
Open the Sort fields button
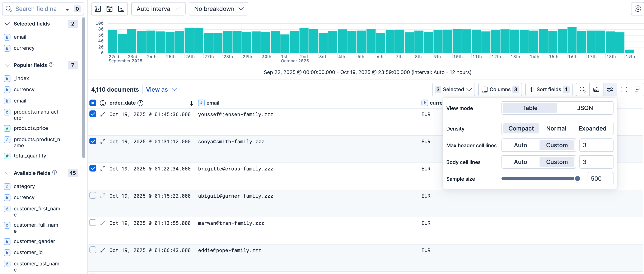pos(549,90)
